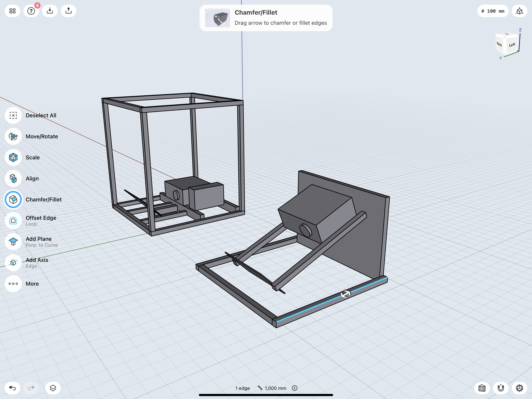Select the Offset Edge tool icon
The image size is (532, 399).
coord(13,220)
